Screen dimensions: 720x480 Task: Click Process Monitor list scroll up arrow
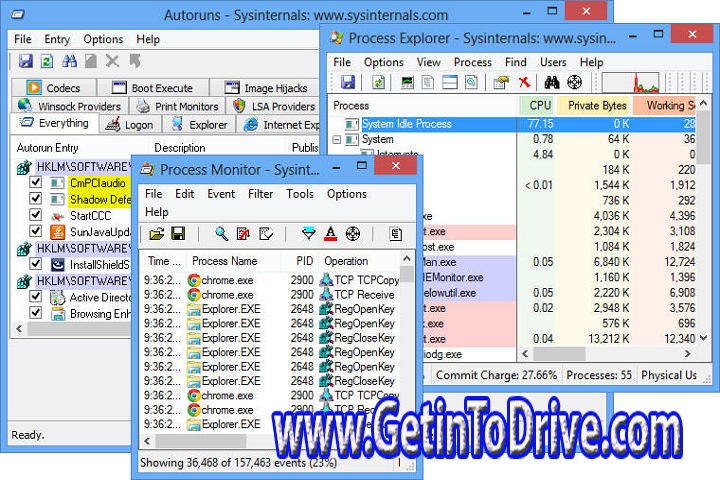[406, 259]
